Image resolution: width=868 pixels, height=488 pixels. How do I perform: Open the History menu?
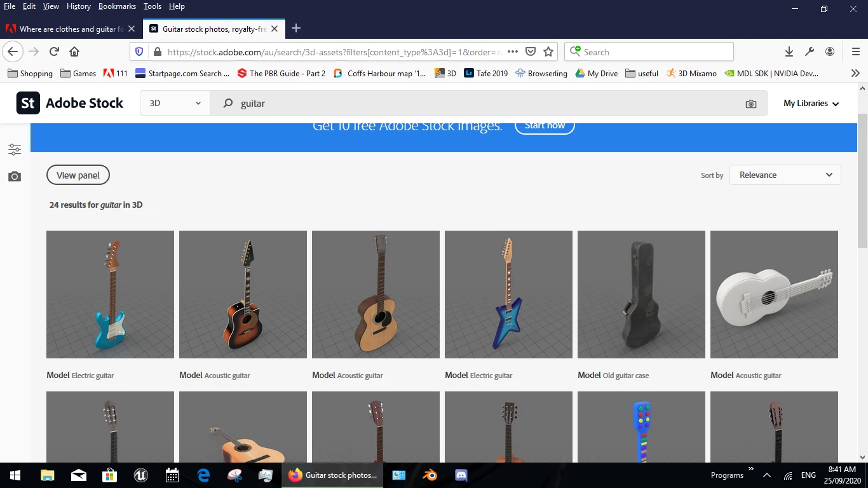click(79, 6)
